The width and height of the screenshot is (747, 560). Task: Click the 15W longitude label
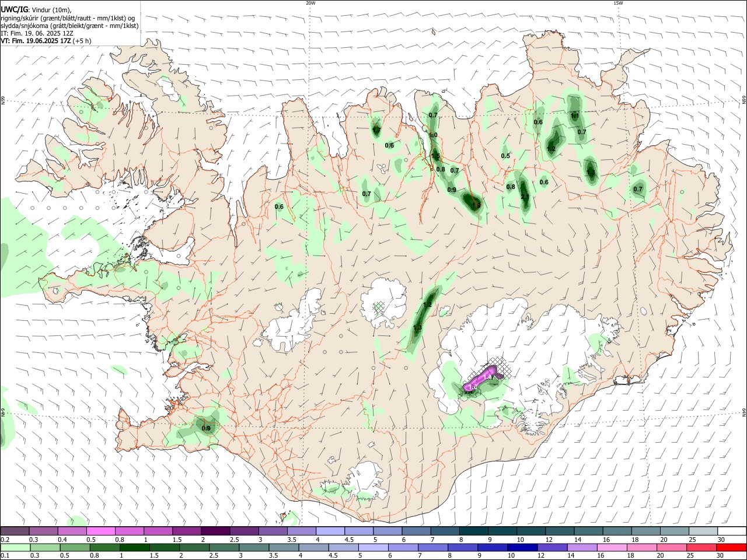pos(618,3)
